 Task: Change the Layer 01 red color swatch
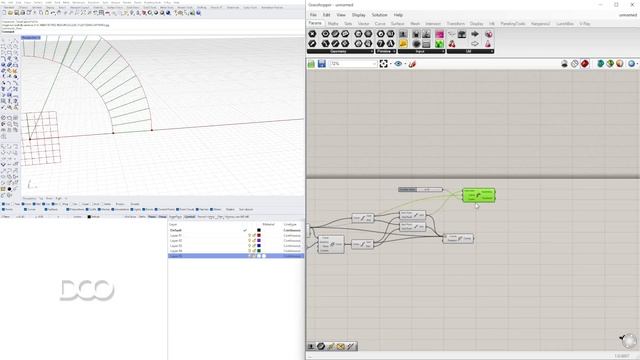259,236
